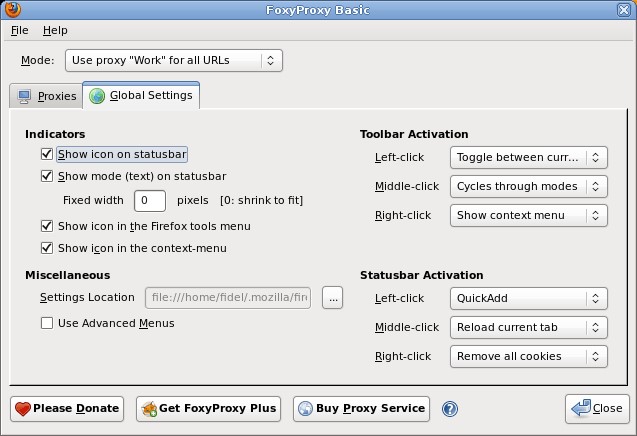Select the Global Settings tab

click(141, 95)
